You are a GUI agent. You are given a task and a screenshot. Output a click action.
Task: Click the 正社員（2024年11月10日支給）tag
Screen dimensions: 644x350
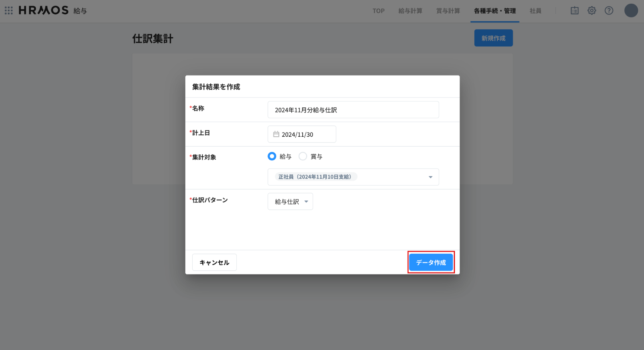315,177
